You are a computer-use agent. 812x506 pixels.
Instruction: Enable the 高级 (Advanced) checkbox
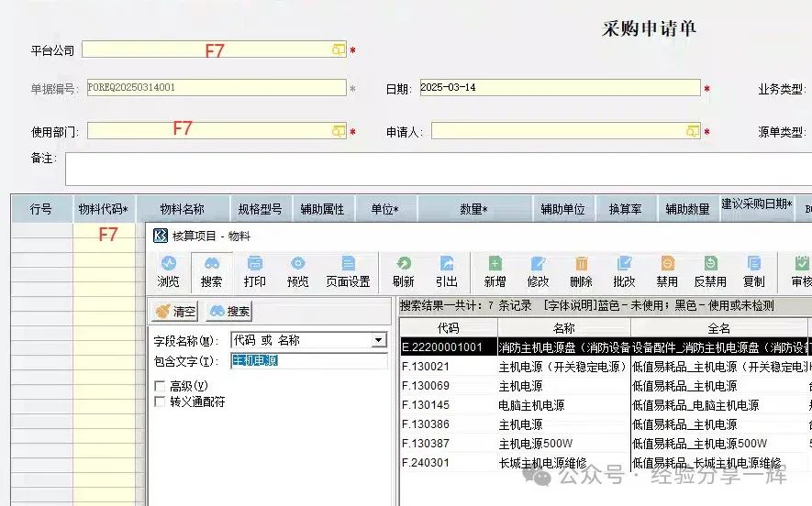pyautogui.click(x=161, y=386)
